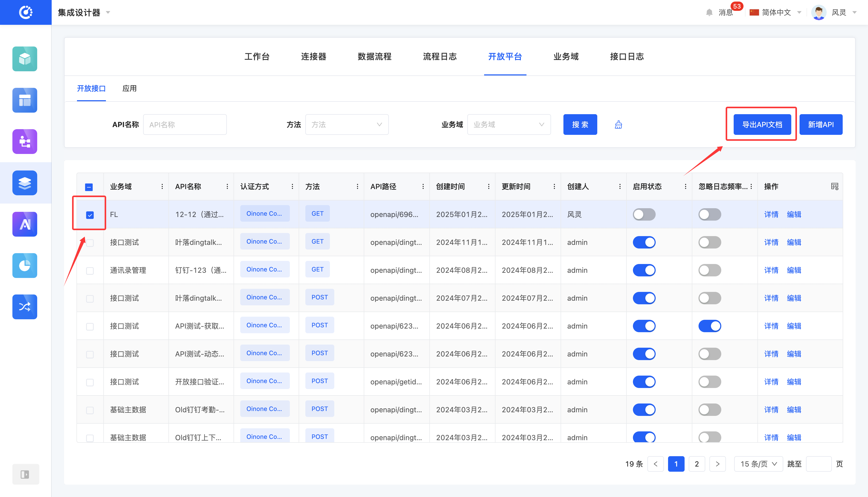Image resolution: width=868 pixels, height=497 pixels.
Task: Open the message notification bell
Action: (x=709, y=13)
